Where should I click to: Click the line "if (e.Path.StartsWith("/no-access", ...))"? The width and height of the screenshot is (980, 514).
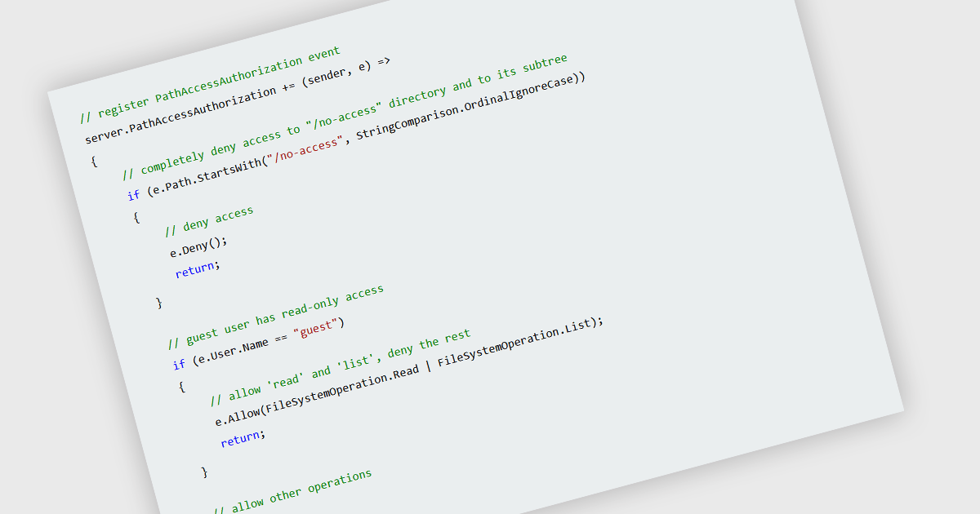(x=357, y=137)
